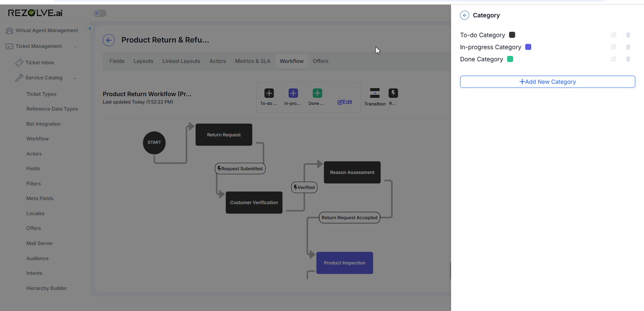Delete the In-progress Category
This screenshot has height=311, width=644.
pyautogui.click(x=628, y=47)
